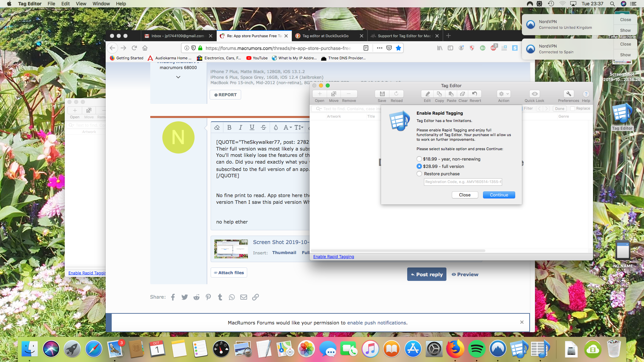Click the enable push notifications link
The image size is (644, 362).
pyautogui.click(x=376, y=323)
